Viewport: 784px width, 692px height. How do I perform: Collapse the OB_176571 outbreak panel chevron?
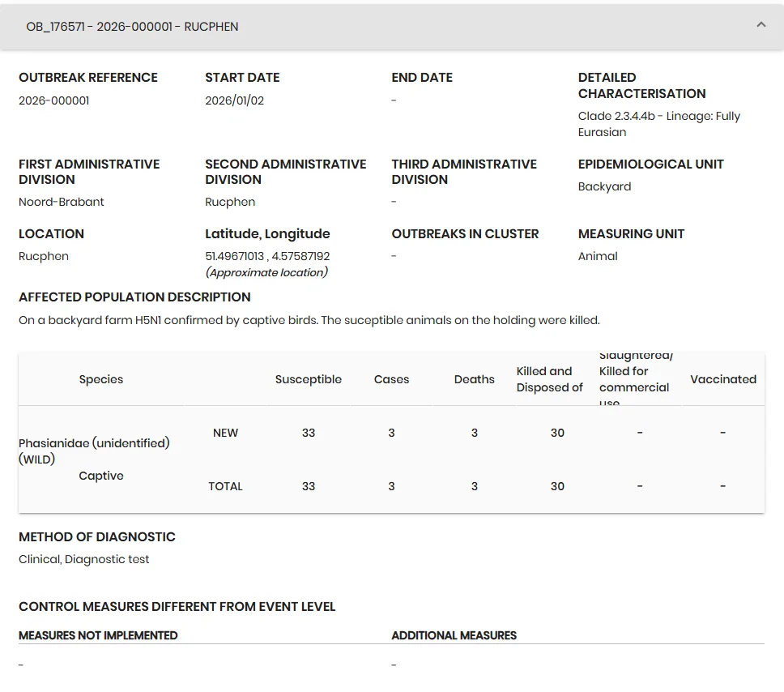pos(761,24)
